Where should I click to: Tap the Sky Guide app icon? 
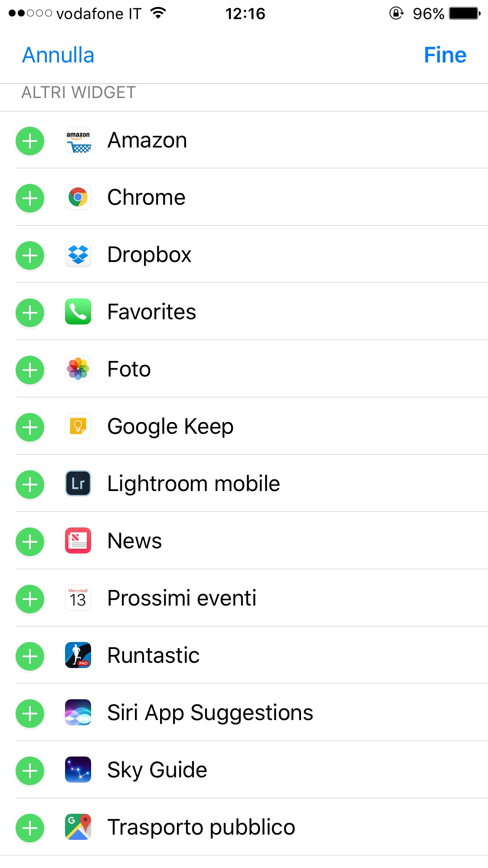point(78,770)
